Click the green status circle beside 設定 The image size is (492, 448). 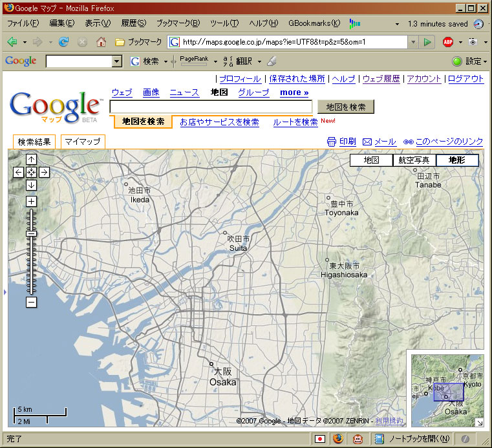click(457, 61)
